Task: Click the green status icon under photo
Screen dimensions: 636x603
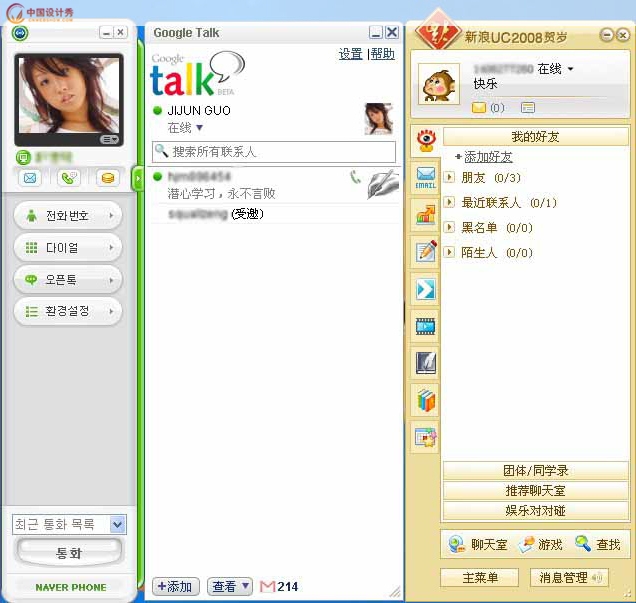Action: click(x=23, y=157)
